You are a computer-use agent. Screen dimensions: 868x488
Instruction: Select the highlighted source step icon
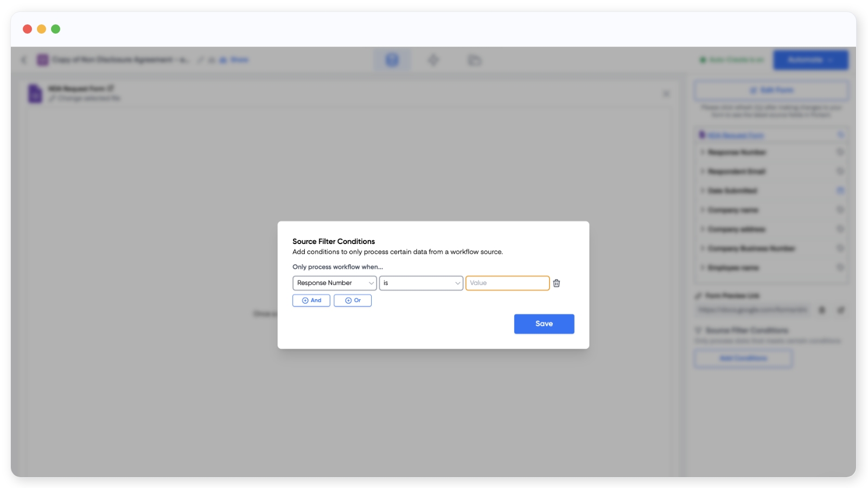click(x=392, y=60)
